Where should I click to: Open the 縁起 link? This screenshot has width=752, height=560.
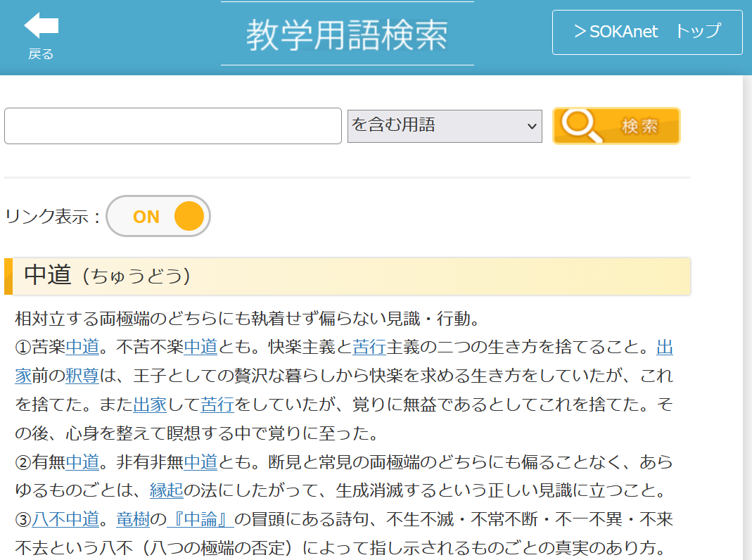(167, 491)
